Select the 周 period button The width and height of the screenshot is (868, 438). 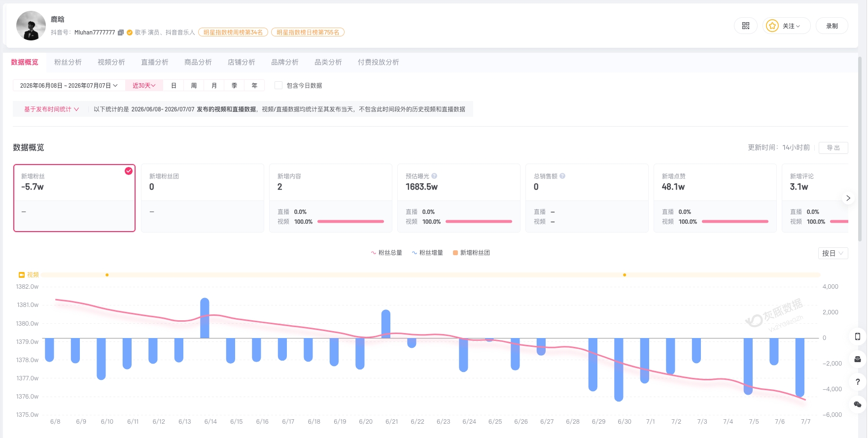click(x=194, y=86)
